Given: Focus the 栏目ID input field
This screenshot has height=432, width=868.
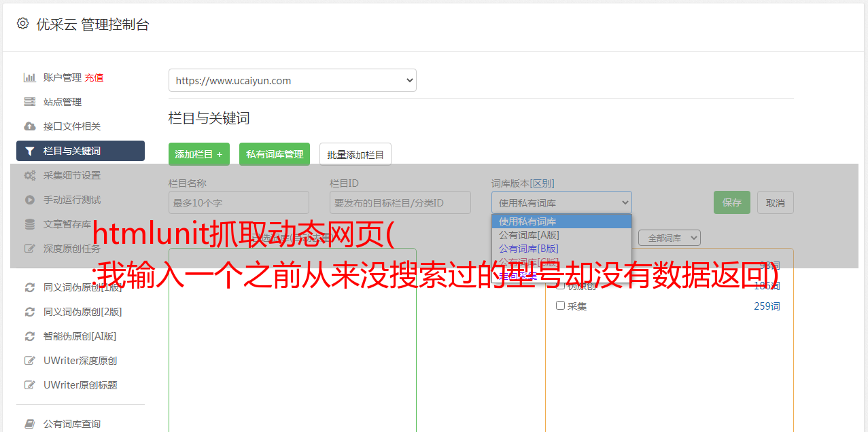Looking at the screenshot, I should [400, 202].
